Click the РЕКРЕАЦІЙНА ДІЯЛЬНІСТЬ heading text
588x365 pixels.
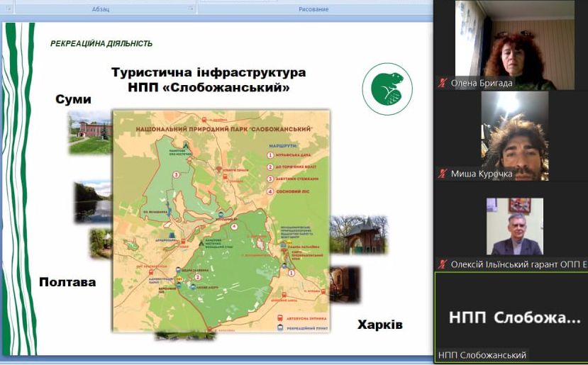(x=101, y=44)
